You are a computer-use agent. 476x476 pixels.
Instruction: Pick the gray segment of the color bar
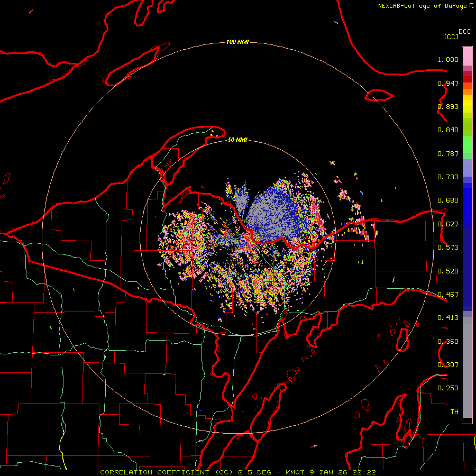click(467, 368)
